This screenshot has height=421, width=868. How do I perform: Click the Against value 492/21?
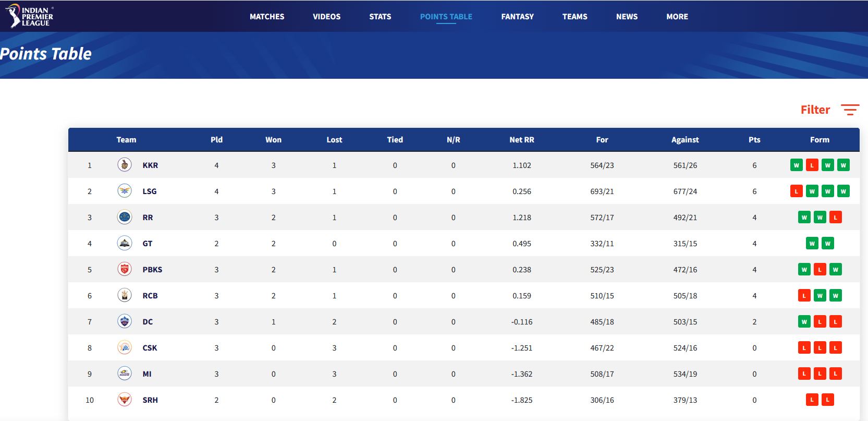(685, 218)
